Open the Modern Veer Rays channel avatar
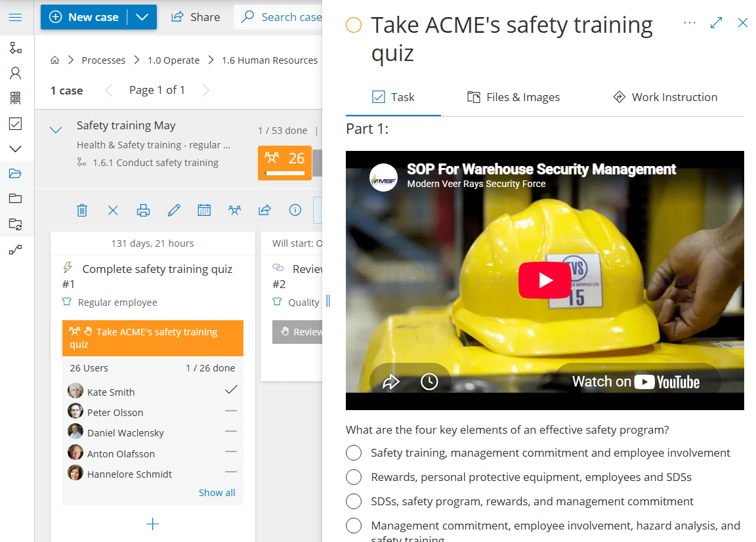 pos(384,177)
